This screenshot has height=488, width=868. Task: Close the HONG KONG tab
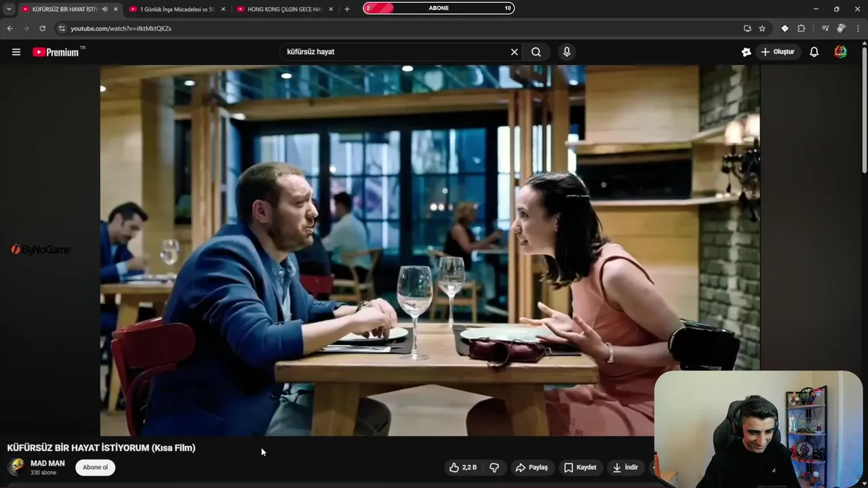331,9
